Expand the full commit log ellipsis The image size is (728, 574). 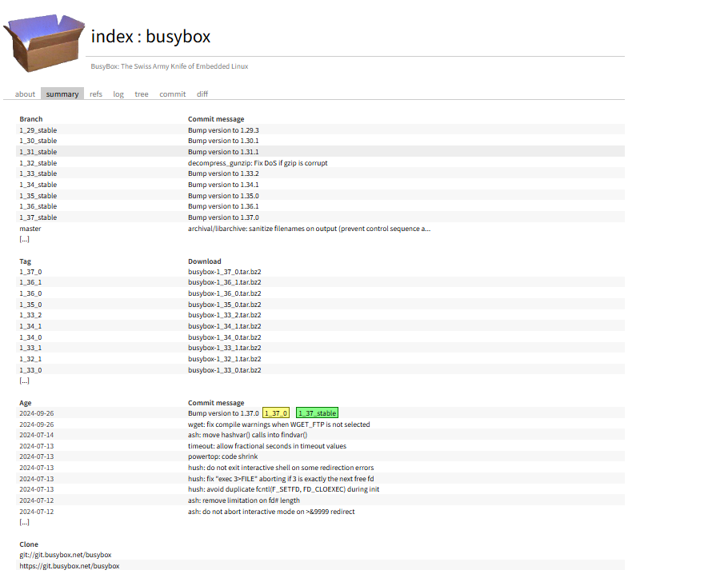tap(24, 522)
